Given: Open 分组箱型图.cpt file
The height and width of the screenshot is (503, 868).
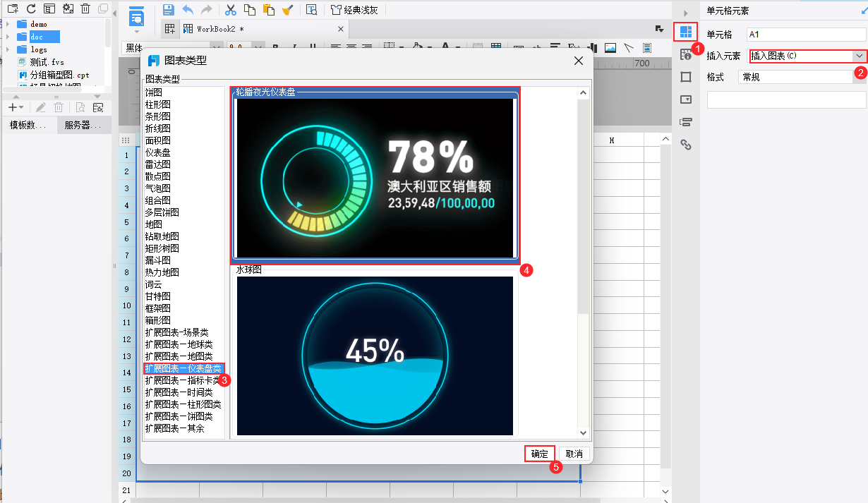Looking at the screenshot, I should [59, 75].
